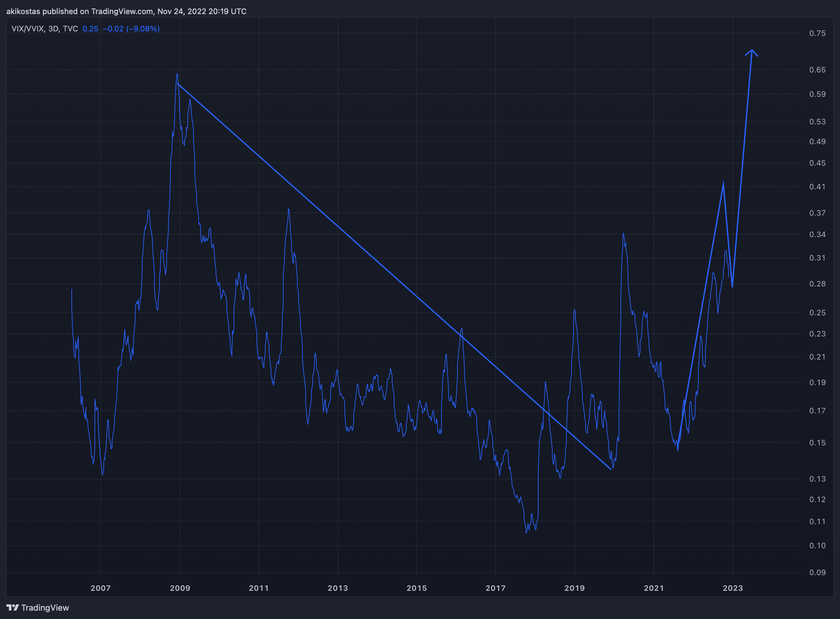
Task: Click the 0.11 price axis label
Action: 818,521
